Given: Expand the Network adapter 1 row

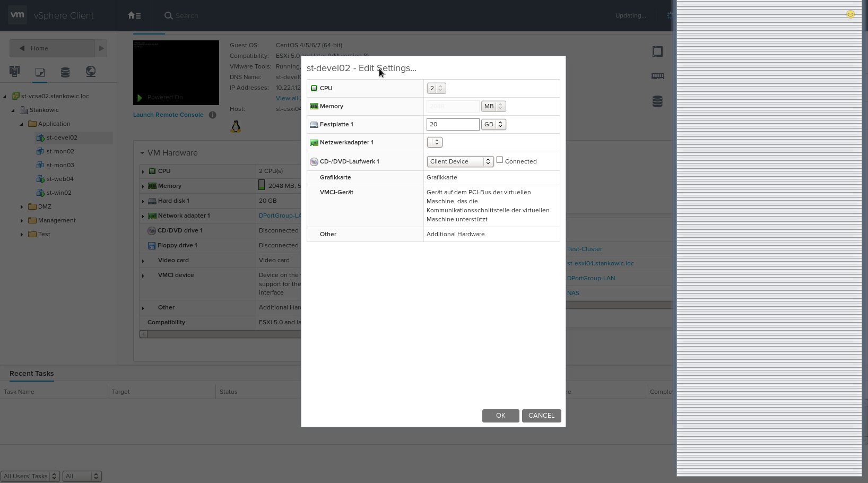Looking at the screenshot, I should [x=143, y=216].
